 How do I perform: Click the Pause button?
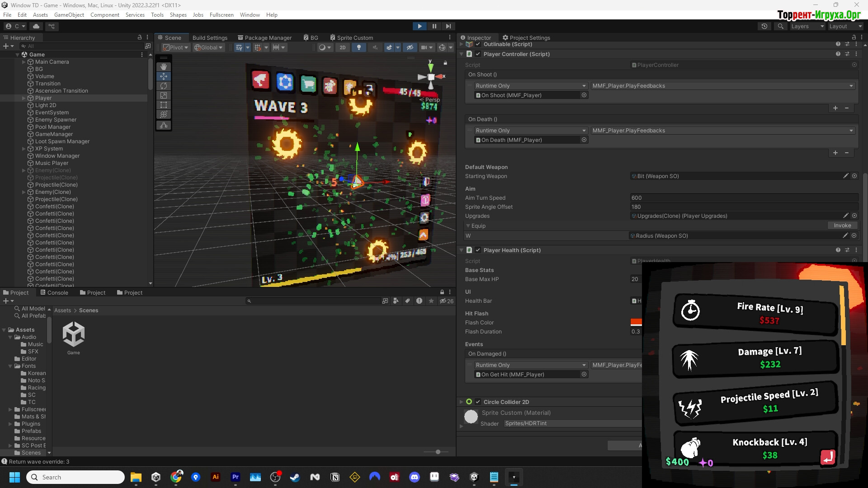[x=434, y=26]
